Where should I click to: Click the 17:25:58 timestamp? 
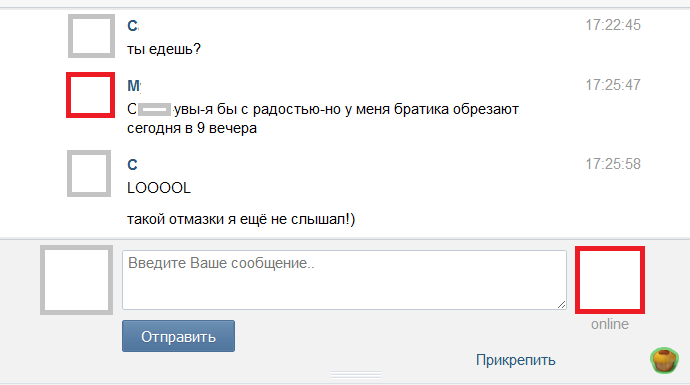613,164
